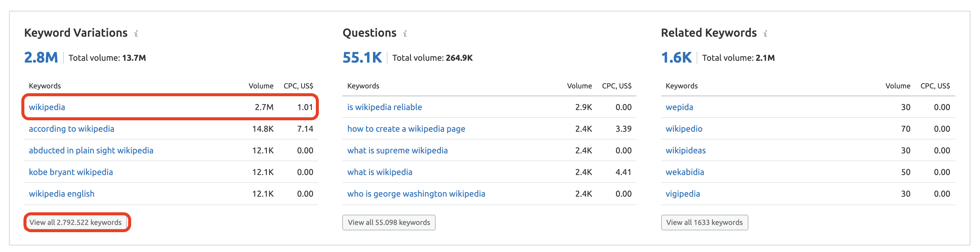
Task: Select the Questions section heading
Action: [369, 33]
